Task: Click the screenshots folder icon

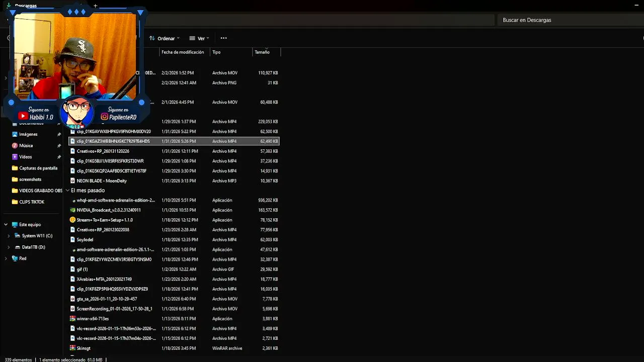Action: click(15, 179)
